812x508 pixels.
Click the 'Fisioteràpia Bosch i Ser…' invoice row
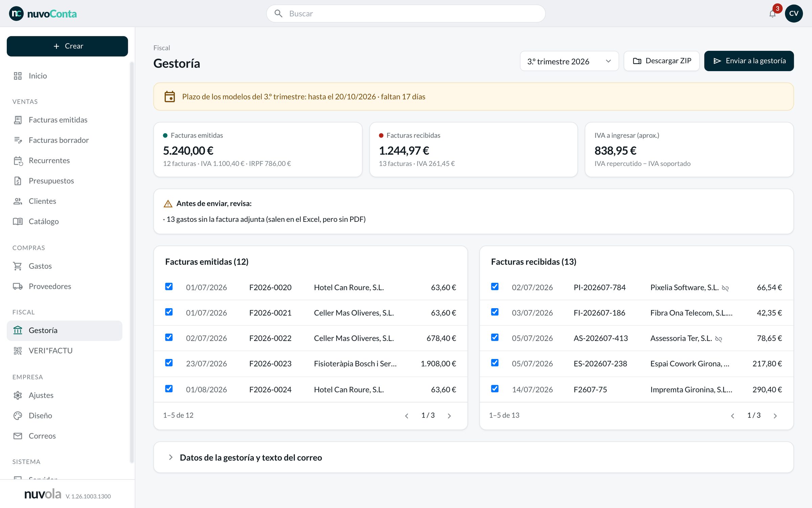pos(311,364)
